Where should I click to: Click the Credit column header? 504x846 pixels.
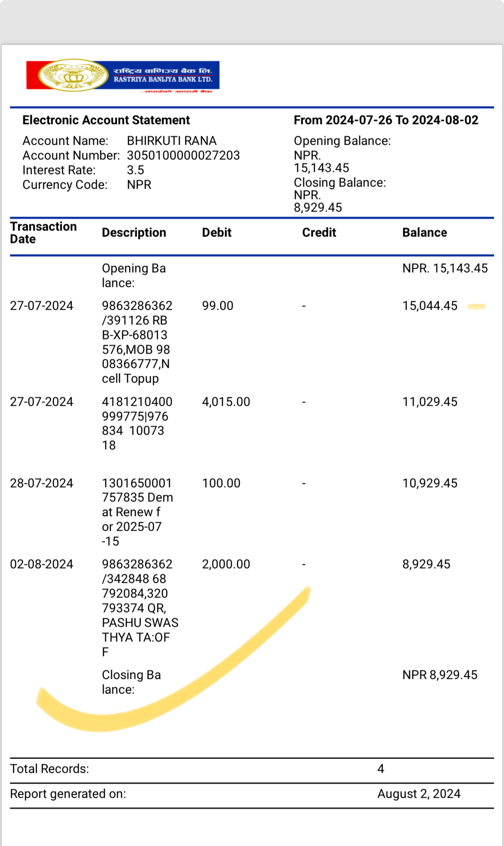pos(319,233)
